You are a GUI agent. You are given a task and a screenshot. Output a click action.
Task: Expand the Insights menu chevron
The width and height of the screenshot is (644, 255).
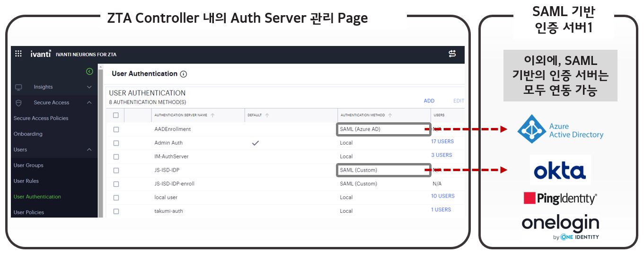89,87
